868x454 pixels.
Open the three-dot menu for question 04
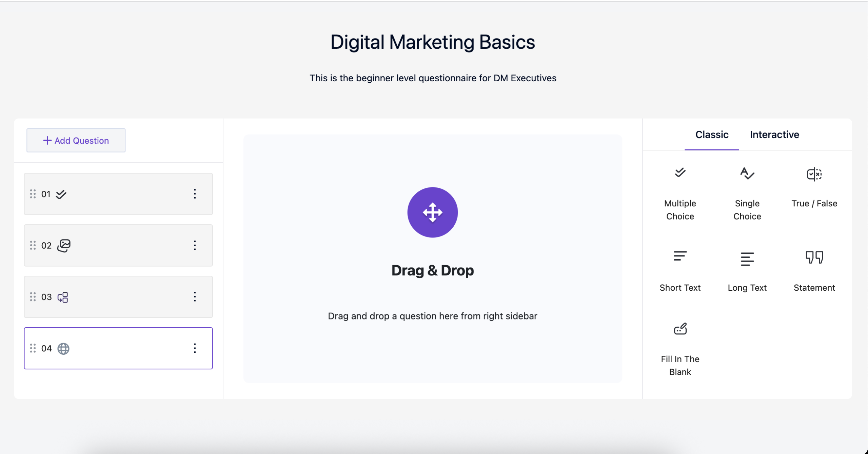(195, 348)
